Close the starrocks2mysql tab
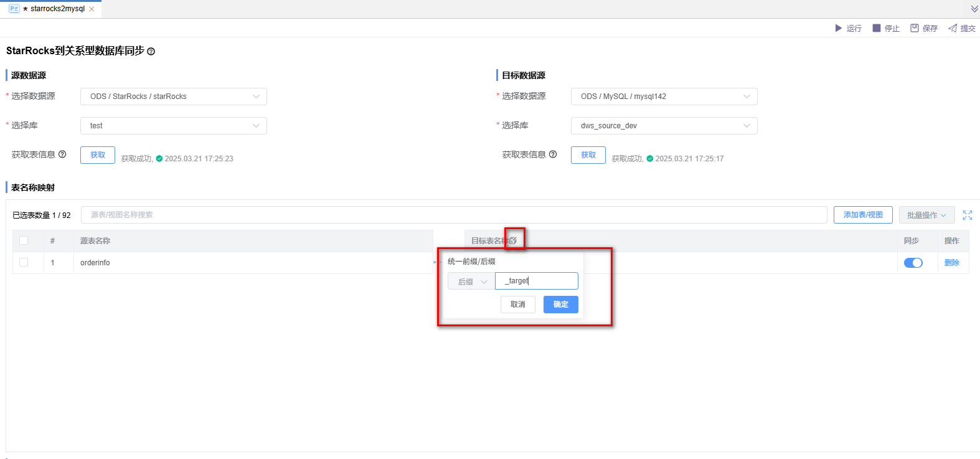Image resolution: width=980 pixels, height=459 pixels. 92,9
